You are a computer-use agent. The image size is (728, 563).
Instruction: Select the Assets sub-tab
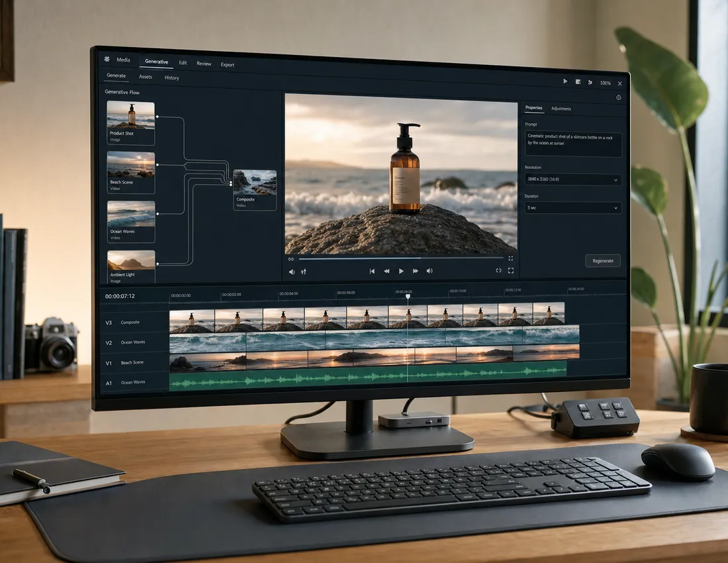coord(146,77)
